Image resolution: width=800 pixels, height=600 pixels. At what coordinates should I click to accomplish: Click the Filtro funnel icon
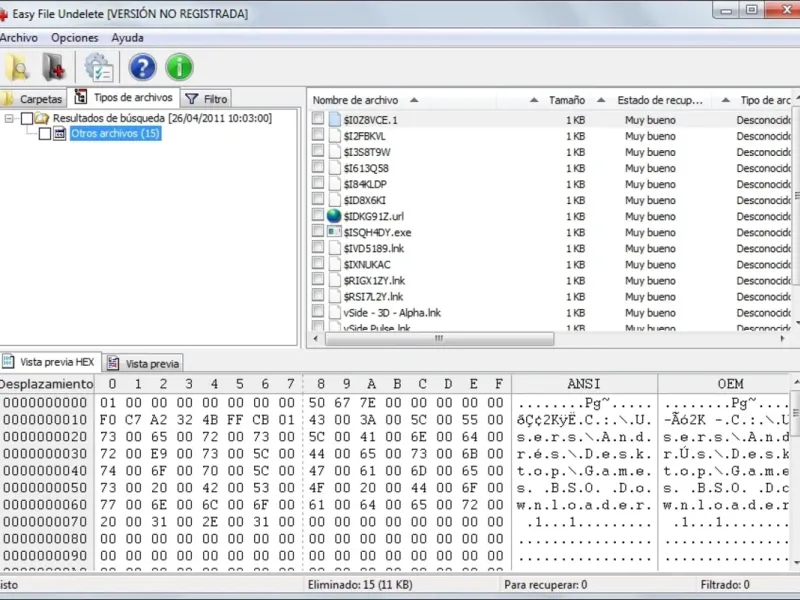[x=191, y=99]
